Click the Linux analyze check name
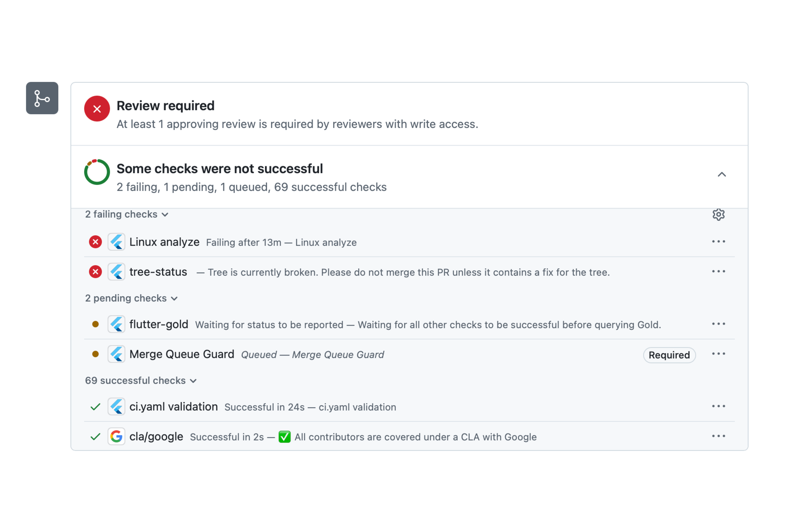The width and height of the screenshot is (798, 532). tap(164, 242)
